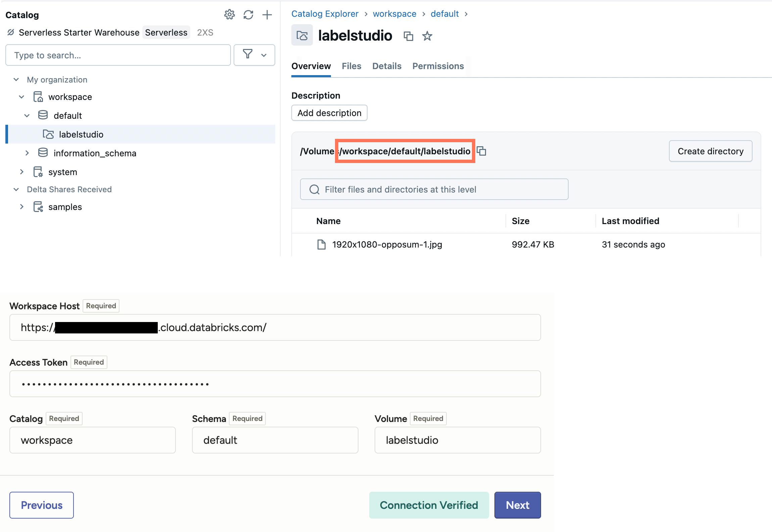The width and height of the screenshot is (772, 532).
Task: Navigate to Catalog Explorer breadcrumb
Action: click(325, 13)
